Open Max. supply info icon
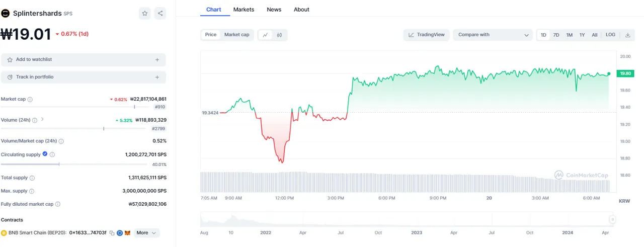Image resolution: width=644 pixels, height=247 pixels. 32,191
